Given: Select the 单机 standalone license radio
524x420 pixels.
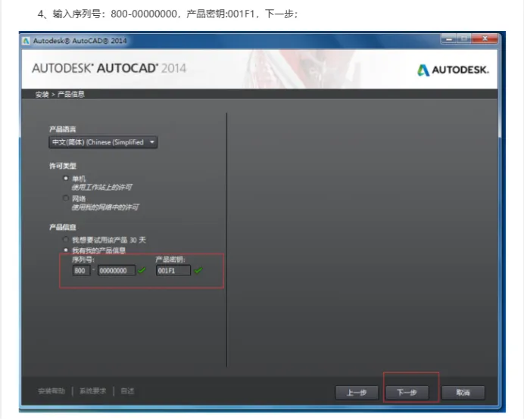Looking at the screenshot, I should coord(66,179).
